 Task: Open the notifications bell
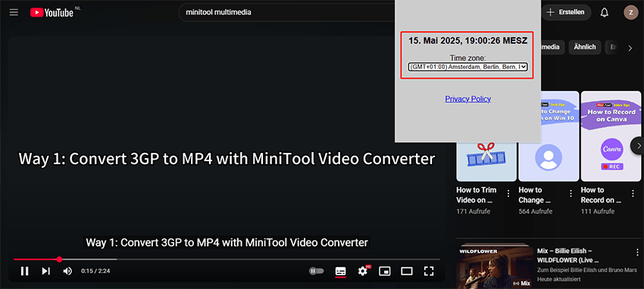(x=604, y=12)
